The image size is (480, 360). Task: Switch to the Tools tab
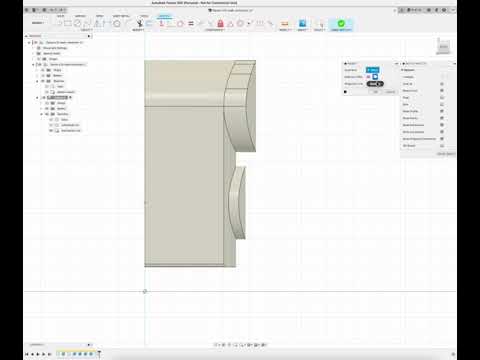click(144, 16)
